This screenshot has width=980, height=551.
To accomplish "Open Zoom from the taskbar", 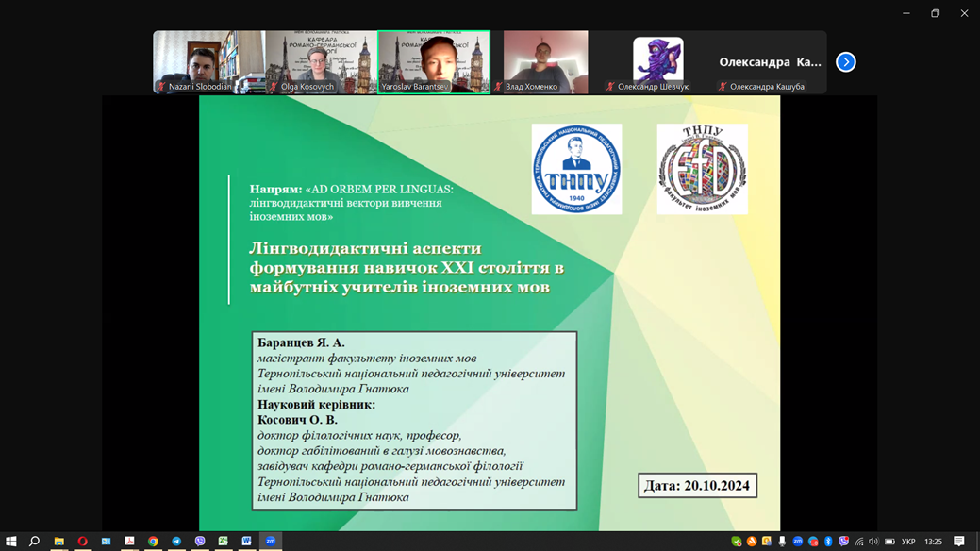I will pos(271,541).
